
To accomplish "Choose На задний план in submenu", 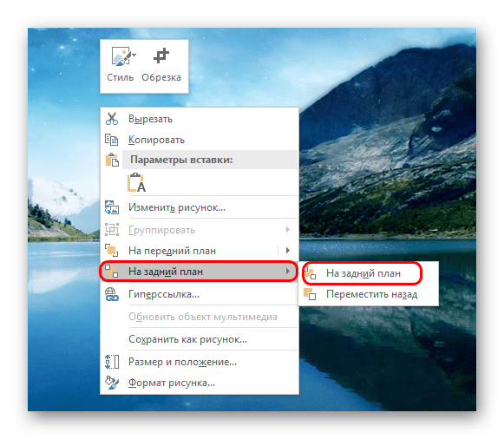I will click(363, 273).
